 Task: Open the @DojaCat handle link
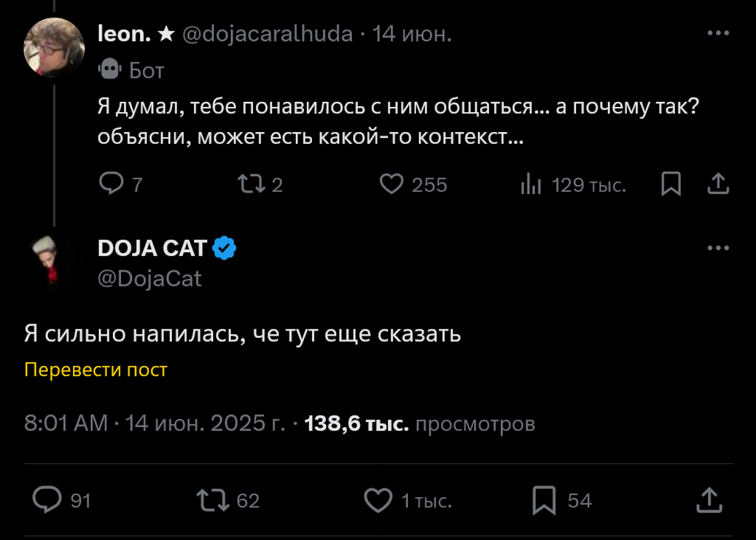(x=150, y=279)
